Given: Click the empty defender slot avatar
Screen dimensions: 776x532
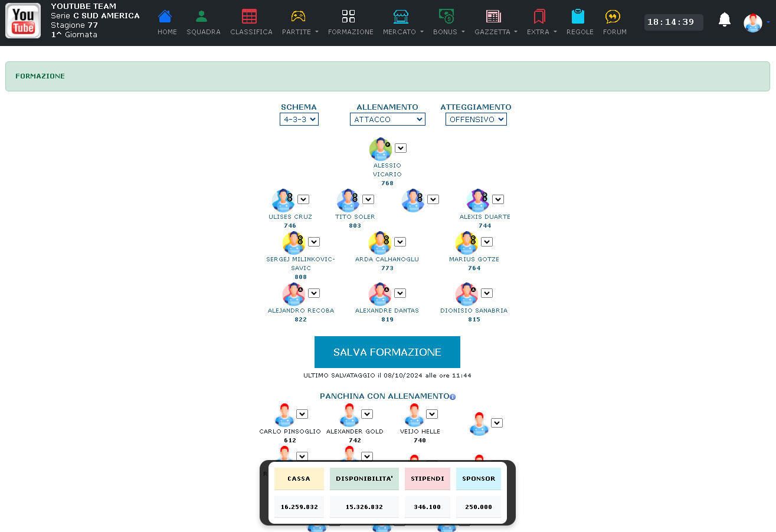Looking at the screenshot, I should (413, 201).
